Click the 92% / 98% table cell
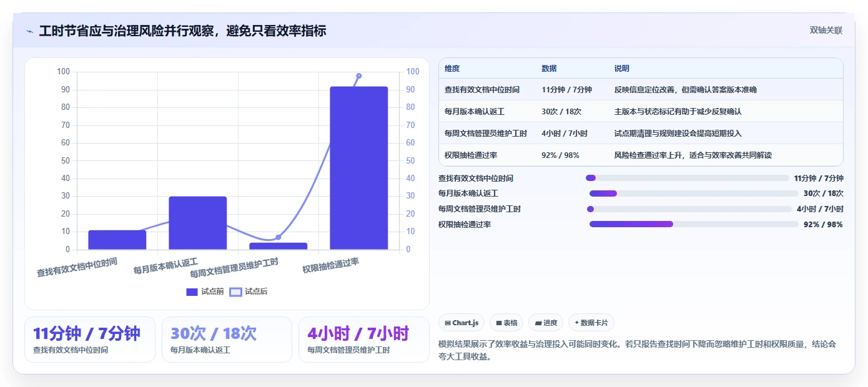The width and height of the screenshot is (868, 387). coord(560,155)
